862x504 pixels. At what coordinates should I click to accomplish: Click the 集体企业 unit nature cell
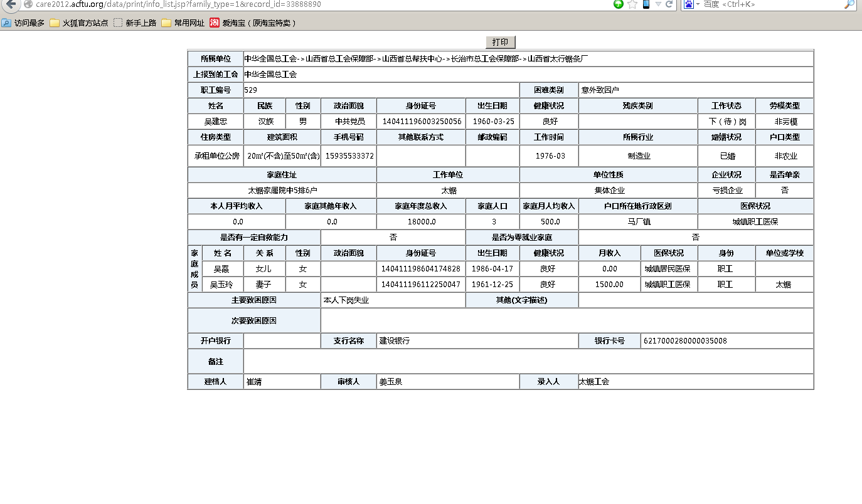click(x=609, y=191)
